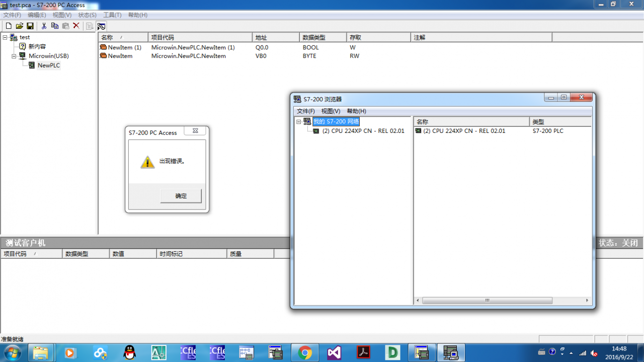Sort by 存取 column header
The height and width of the screenshot is (362, 644).
point(379,37)
